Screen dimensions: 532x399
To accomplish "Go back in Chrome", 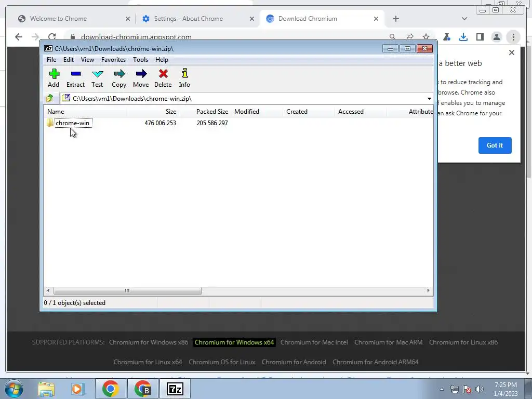I will 19,37.
